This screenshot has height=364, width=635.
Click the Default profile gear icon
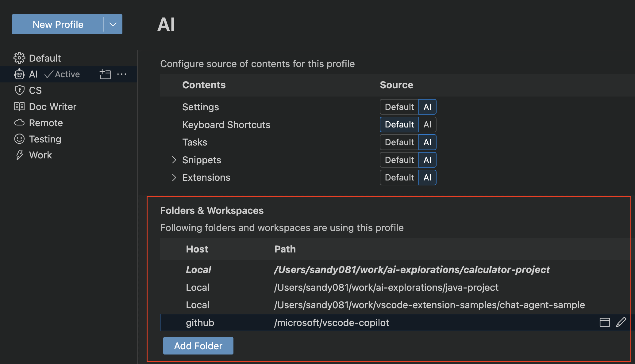pyautogui.click(x=19, y=58)
